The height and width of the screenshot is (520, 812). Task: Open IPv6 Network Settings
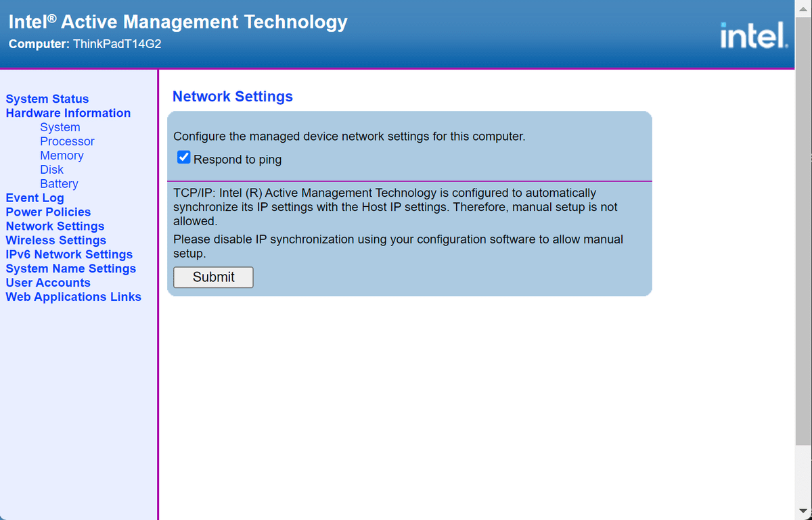[69, 255]
